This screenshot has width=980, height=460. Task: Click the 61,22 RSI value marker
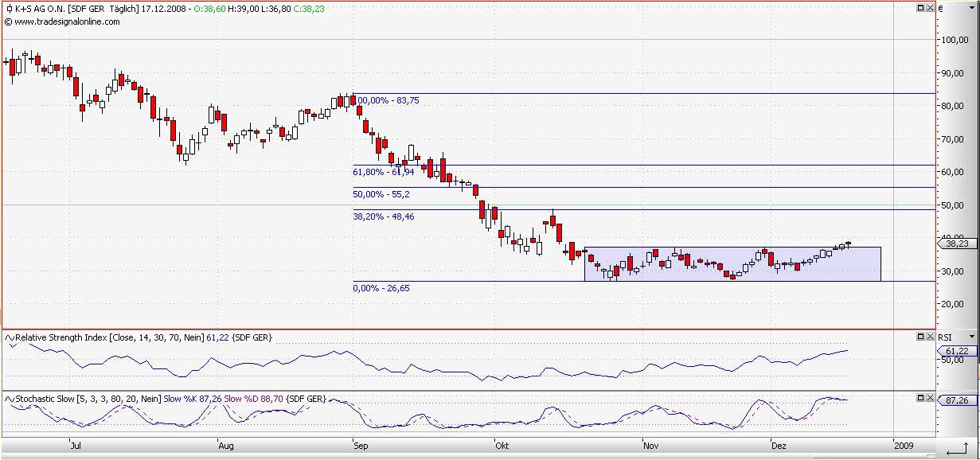pyautogui.click(x=955, y=351)
